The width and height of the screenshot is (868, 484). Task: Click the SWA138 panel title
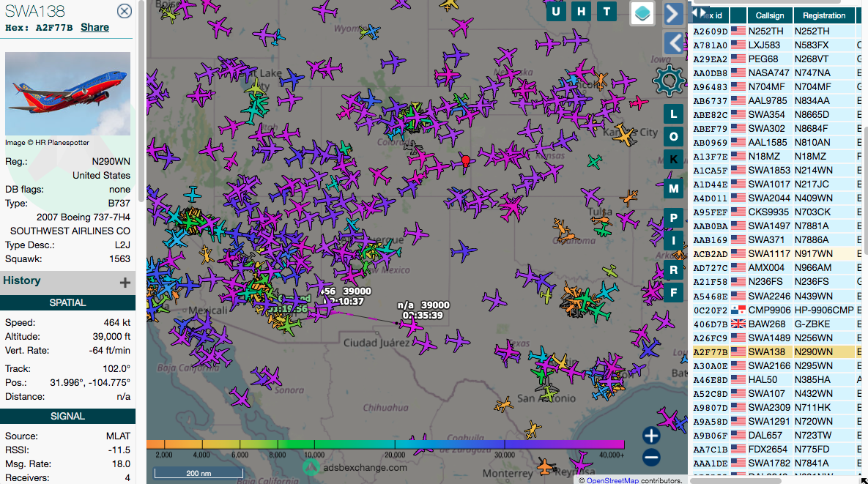coord(35,11)
